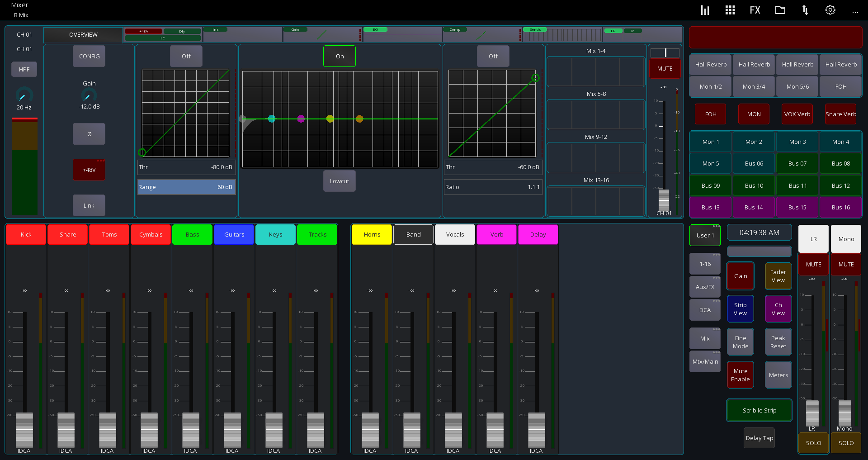Screen dimensions: 868x460
Task: Open the settings gear icon
Action: coord(830,10)
